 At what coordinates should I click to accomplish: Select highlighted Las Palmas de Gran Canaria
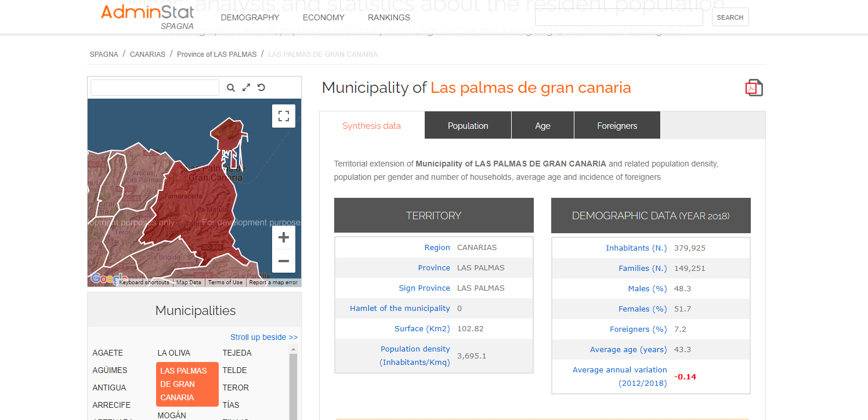pos(187,384)
